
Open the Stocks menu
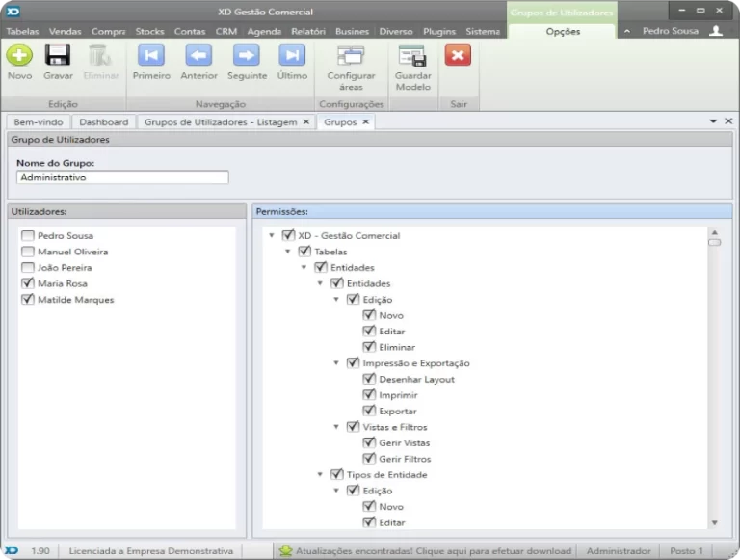coord(149,31)
